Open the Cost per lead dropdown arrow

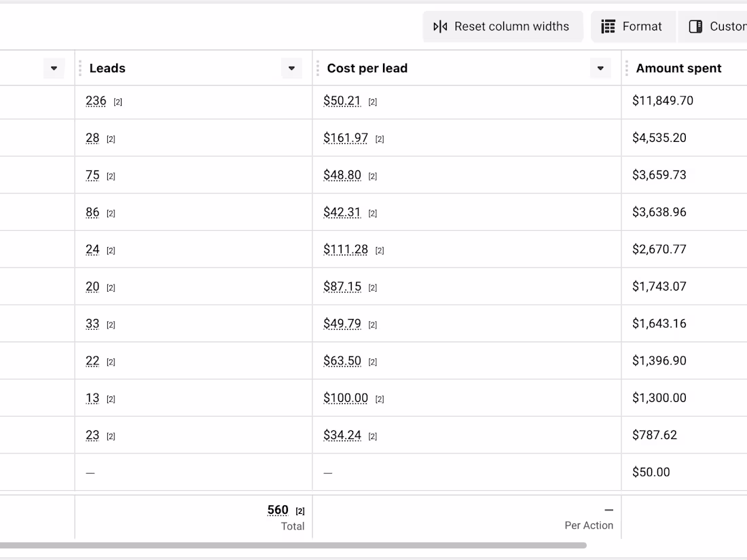(x=600, y=68)
